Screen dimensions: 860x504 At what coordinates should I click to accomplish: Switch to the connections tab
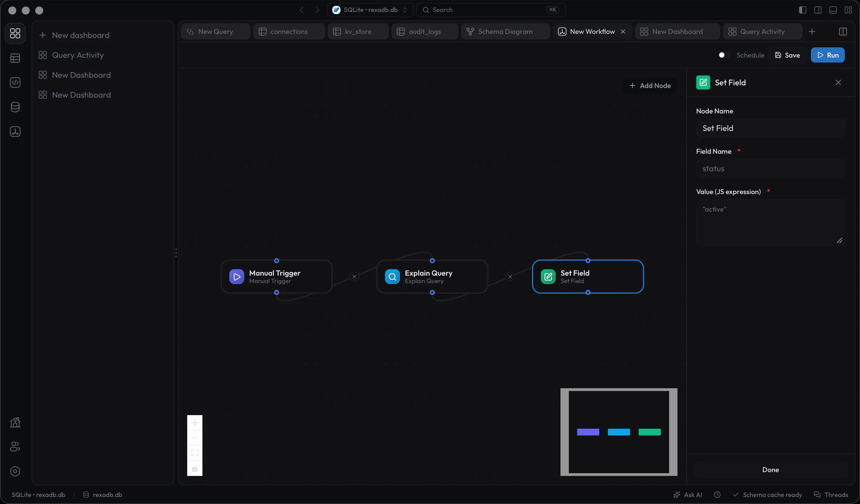(x=289, y=31)
